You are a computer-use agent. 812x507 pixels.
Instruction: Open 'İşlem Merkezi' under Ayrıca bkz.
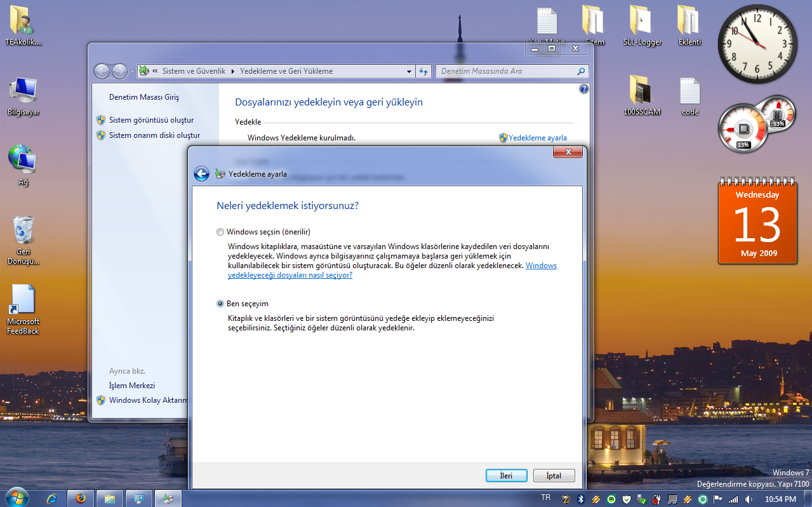tap(132, 386)
